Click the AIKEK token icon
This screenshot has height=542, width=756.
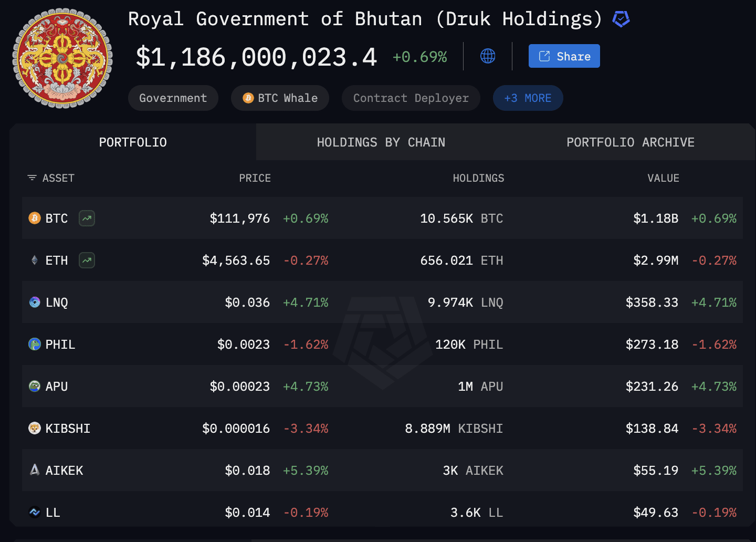(35, 470)
